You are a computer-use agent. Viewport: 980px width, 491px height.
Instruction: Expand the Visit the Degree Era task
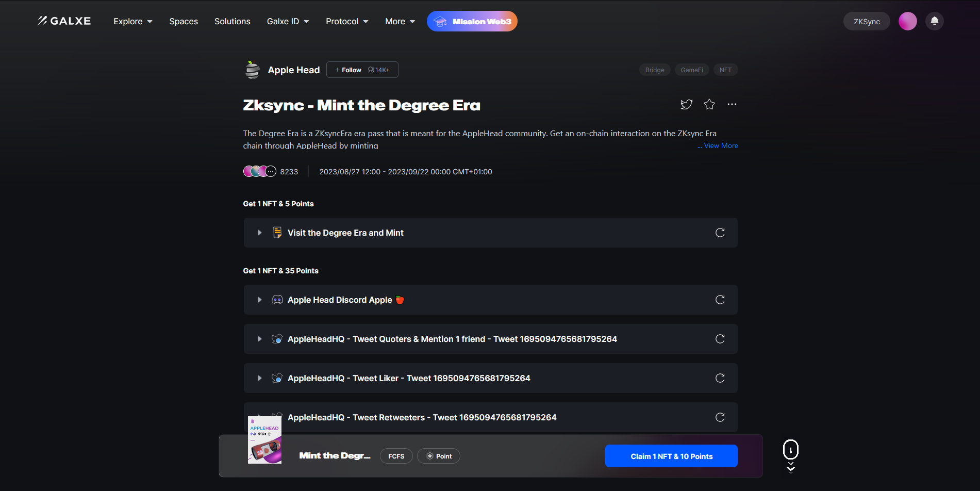(x=259, y=233)
